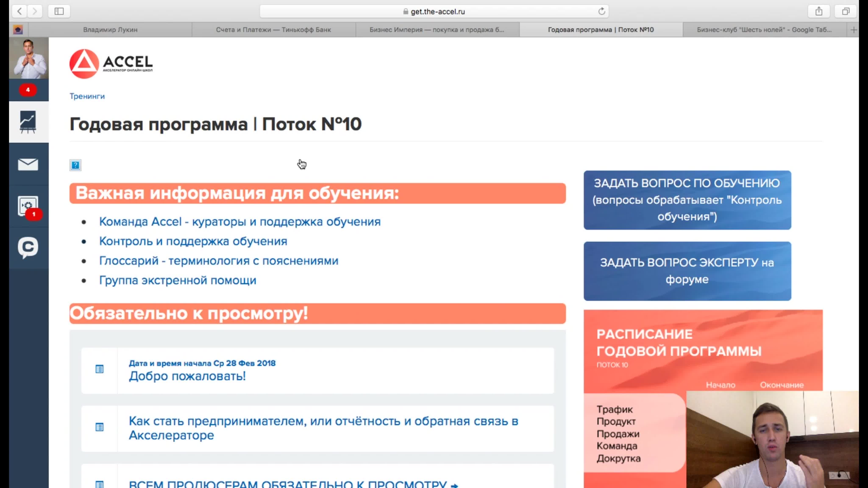Switch to Бизнес-клуб Шесть нолей tab

(764, 30)
